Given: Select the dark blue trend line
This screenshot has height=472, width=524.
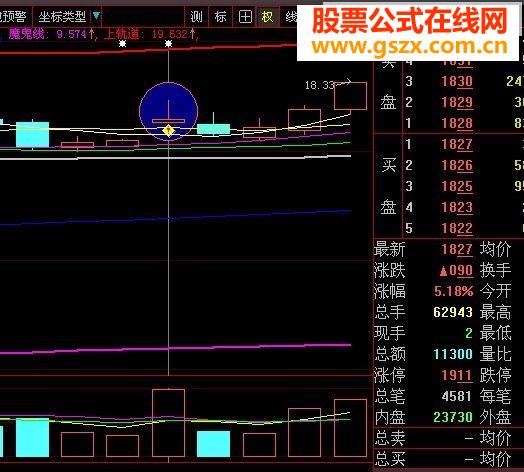Looking at the screenshot, I should [x=175, y=218].
